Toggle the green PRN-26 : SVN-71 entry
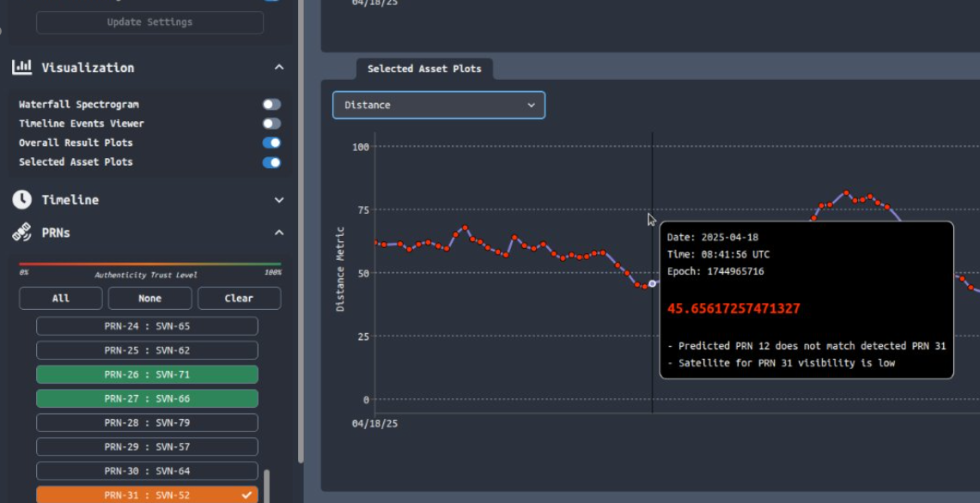Screen dimensions: 980x503 [x=147, y=374]
